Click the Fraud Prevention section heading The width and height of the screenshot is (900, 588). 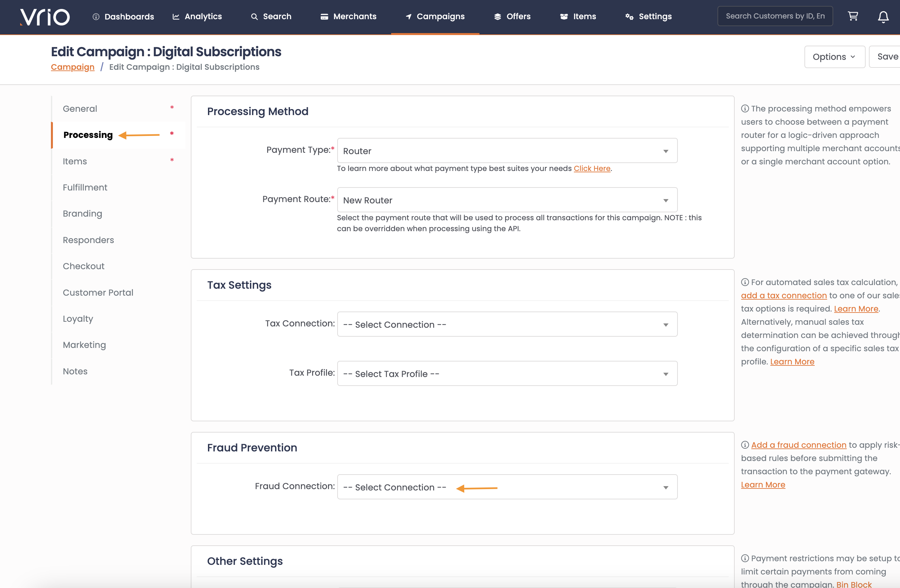252,448
